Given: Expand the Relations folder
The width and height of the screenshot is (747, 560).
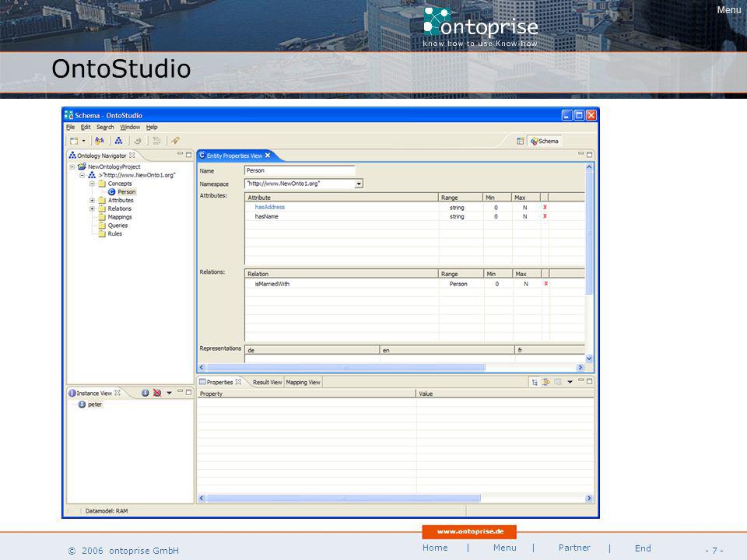Looking at the screenshot, I should pyautogui.click(x=92, y=208).
